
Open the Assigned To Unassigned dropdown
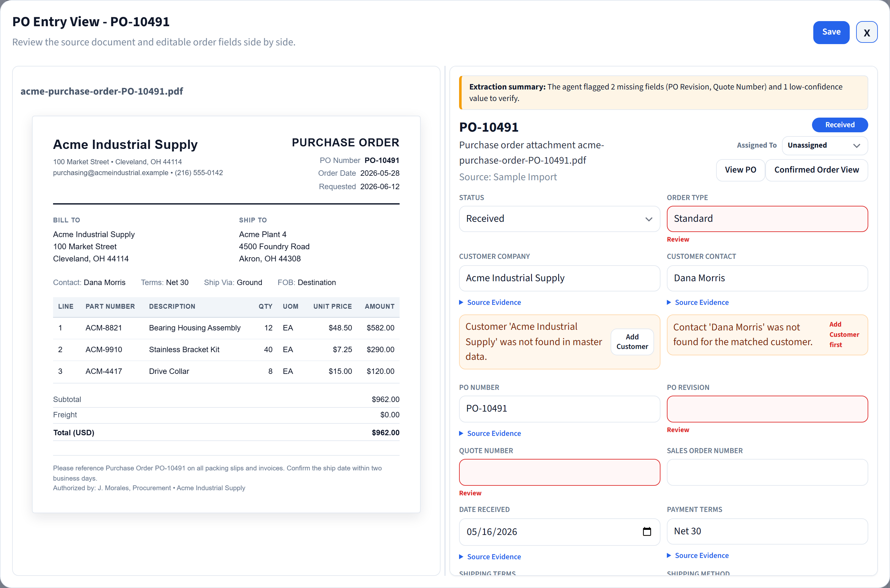tap(824, 145)
